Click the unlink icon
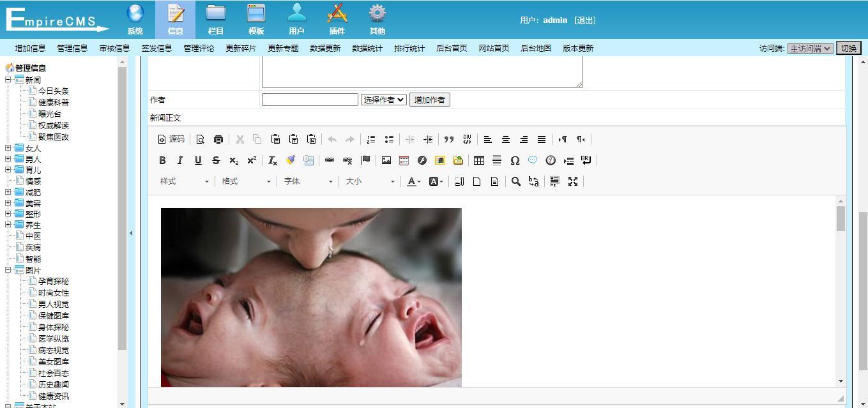The image size is (868, 408). coord(347,160)
